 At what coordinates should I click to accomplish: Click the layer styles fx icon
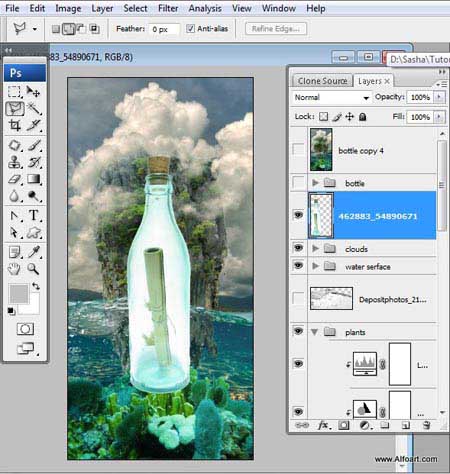[x=323, y=425]
